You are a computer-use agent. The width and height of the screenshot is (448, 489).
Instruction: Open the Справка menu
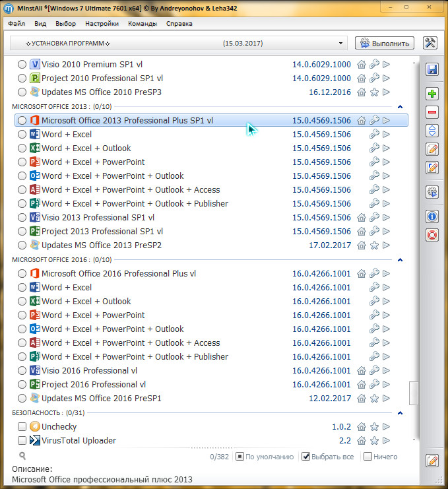click(x=179, y=24)
